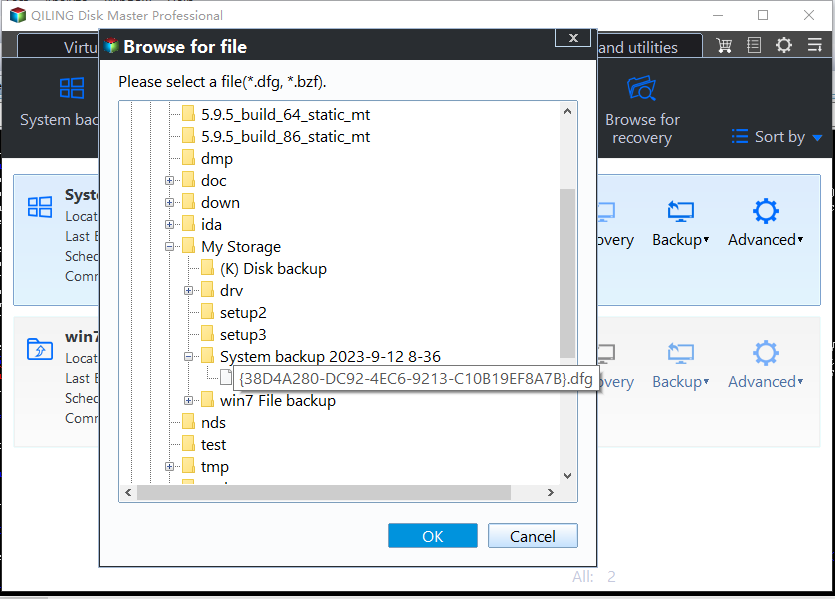Expand the ida folder node
The height and width of the screenshot is (599, 835).
[169, 225]
